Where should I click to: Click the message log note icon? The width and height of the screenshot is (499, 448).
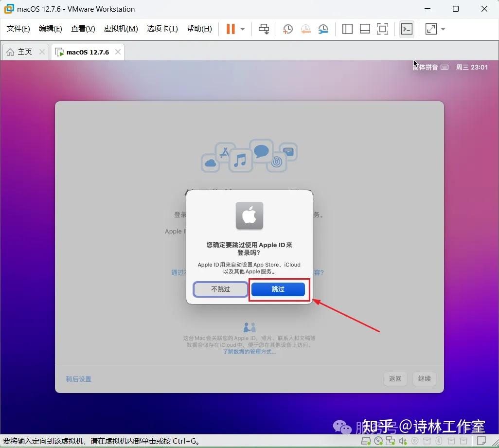tap(481, 441)
